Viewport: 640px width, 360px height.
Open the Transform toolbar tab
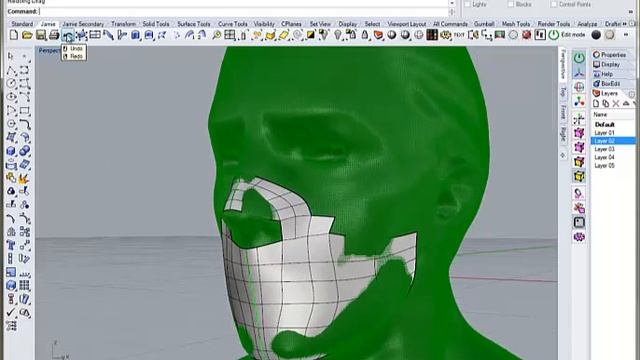point(123,24)
